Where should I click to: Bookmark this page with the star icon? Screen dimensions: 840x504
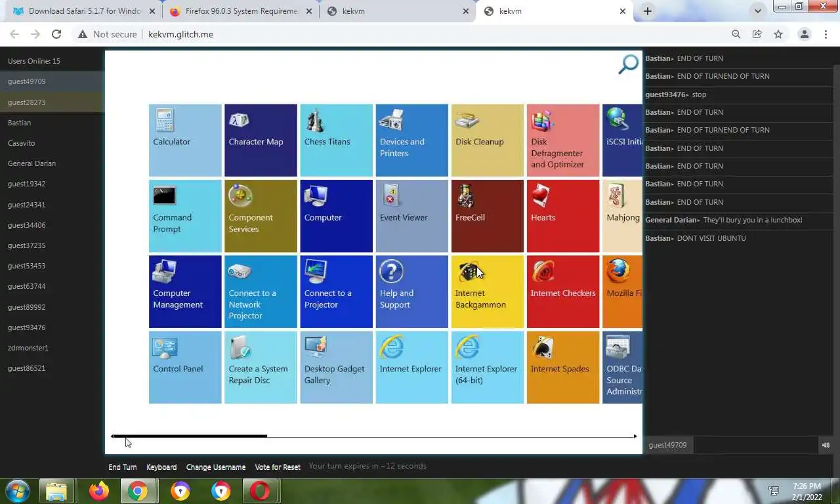click(x=778, y=34)
